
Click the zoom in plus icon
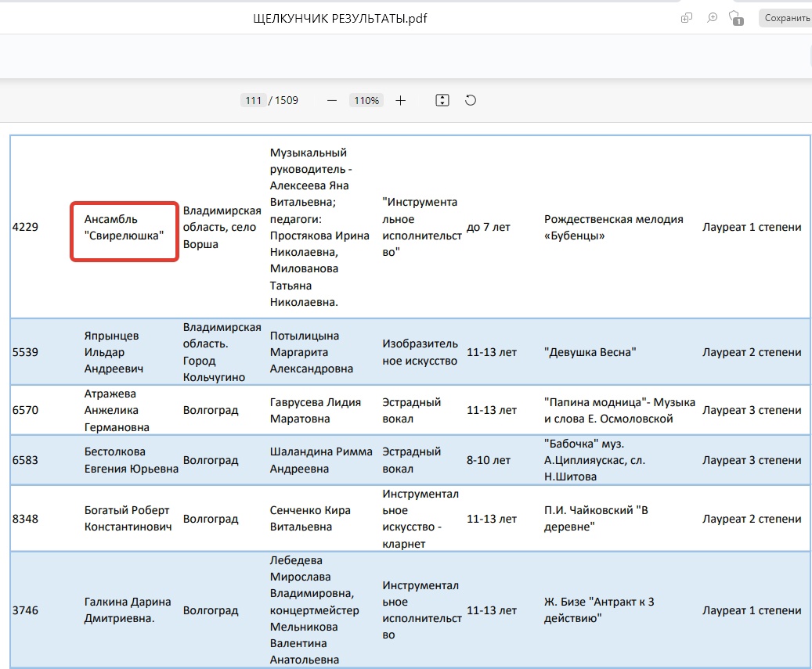pyautogui.click(x=401, y=100)
